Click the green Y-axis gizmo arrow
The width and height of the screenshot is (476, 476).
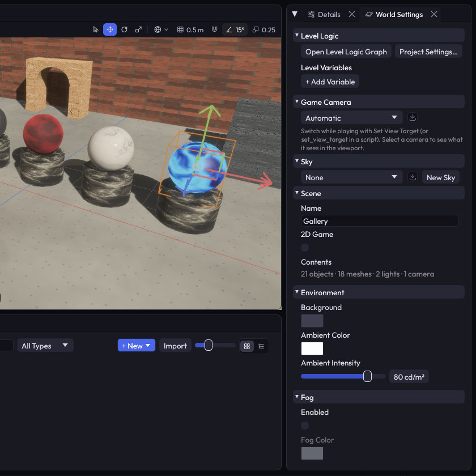point(210,116)
